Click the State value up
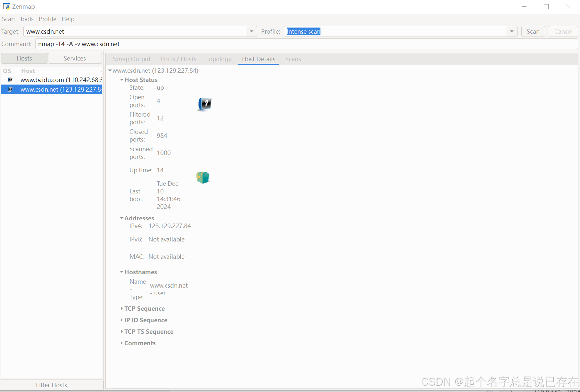The image size is (580, 392). coord(160,88)
